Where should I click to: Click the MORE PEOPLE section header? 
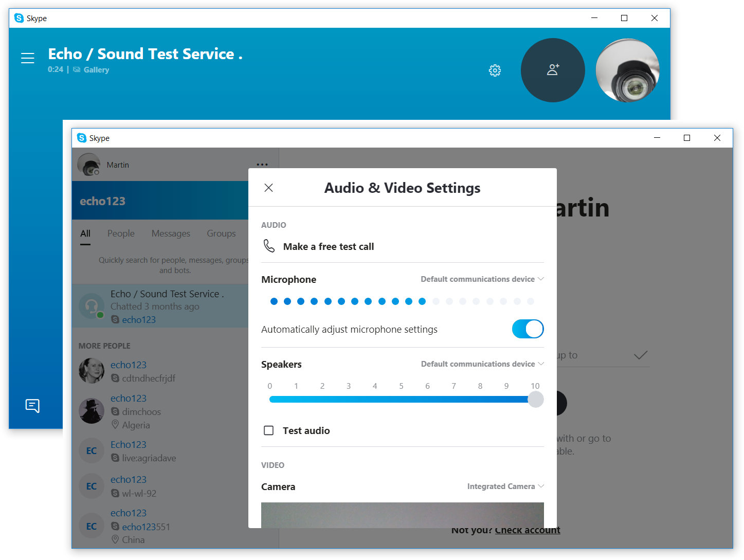coord(104,346)
